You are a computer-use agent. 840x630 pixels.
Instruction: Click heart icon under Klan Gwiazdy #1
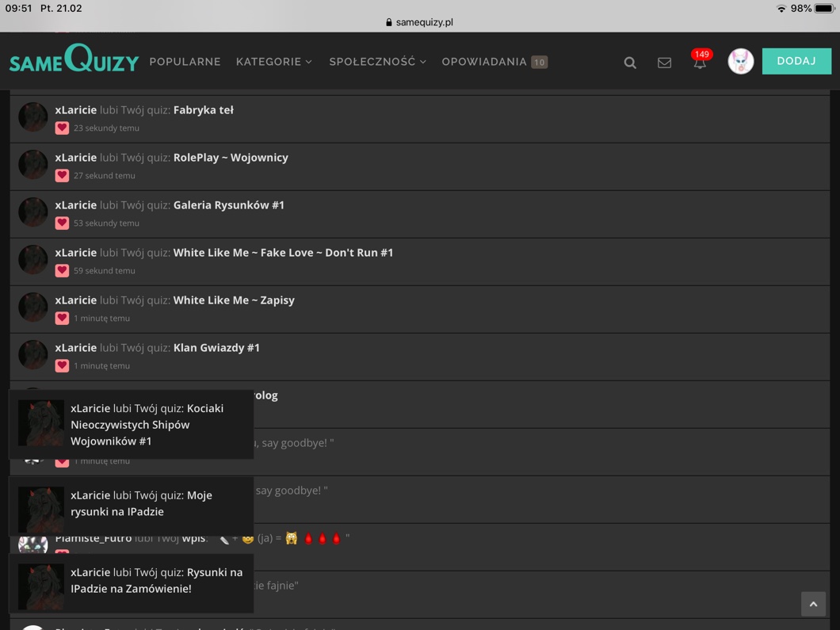[x=62, y=366]
